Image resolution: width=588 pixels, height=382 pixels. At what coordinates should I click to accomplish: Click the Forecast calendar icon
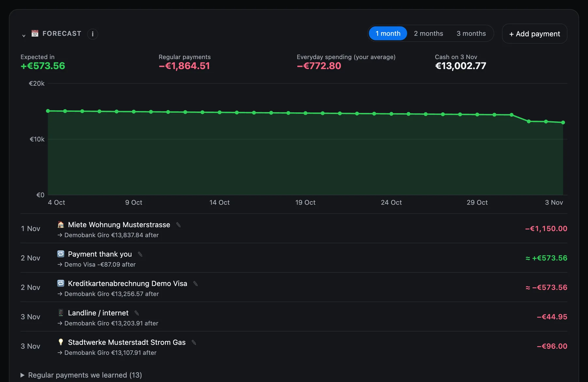35,33
